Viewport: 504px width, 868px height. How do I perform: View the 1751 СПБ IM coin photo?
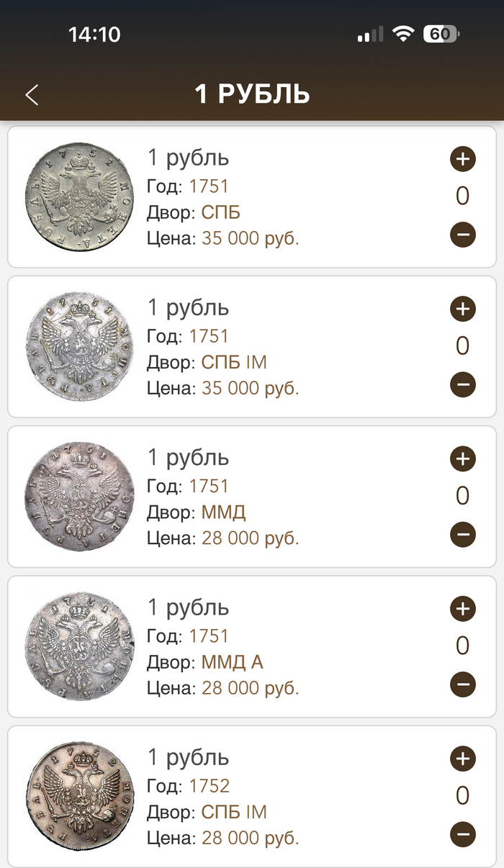click(x=79, y=346)
